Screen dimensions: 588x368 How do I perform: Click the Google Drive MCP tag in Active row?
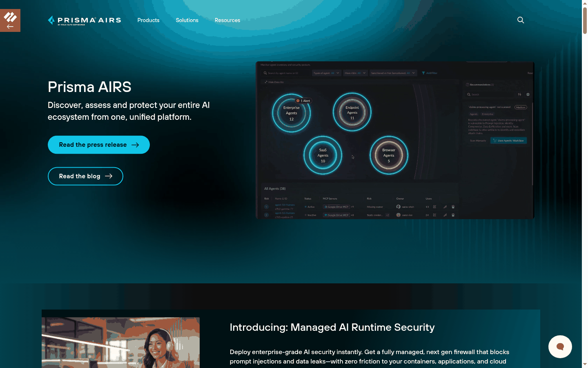coord(336,207)
